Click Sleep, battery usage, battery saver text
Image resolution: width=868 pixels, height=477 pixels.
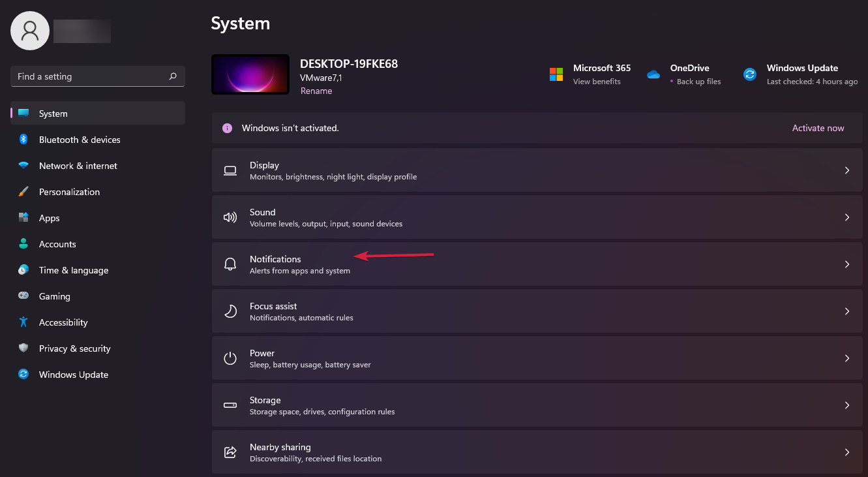(x=310, y=365)
